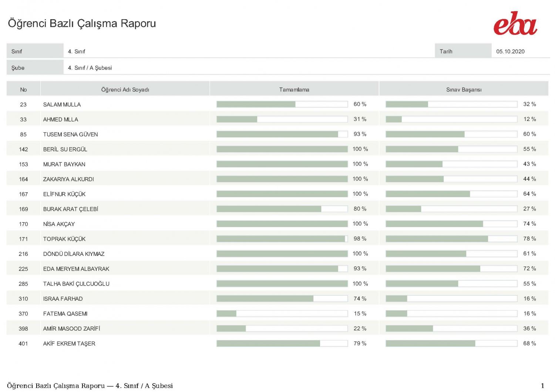The height and width of the screenshot is (392, 555).
Task: Select the MURAT BAYKAN row name
Action: tap(64, 164)
